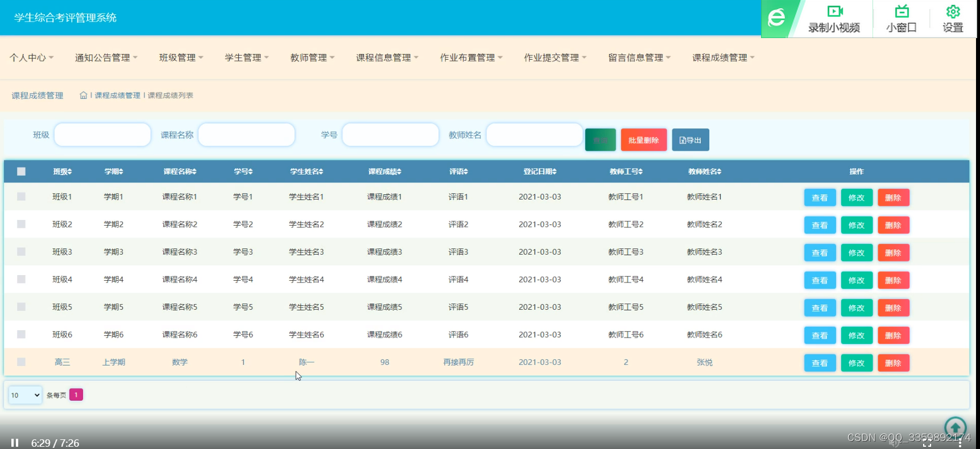This screenshot has width=980, height=449.
Task: Go to page 1 in pagination
Action: tap(76, 394)
